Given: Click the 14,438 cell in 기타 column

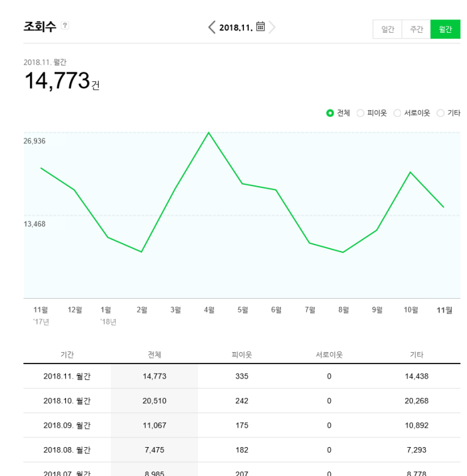Looking at the screenshot, I should pyautogui.click(x=417, y=377).
